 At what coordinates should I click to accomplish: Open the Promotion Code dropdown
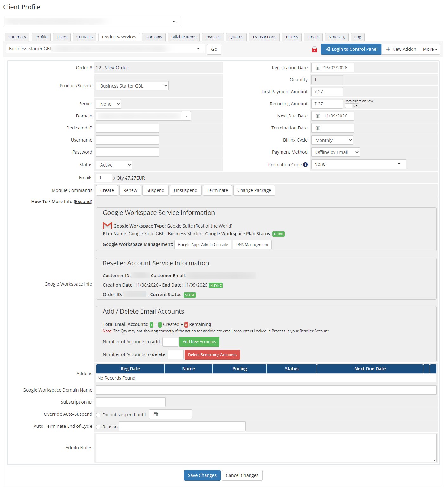359,164
